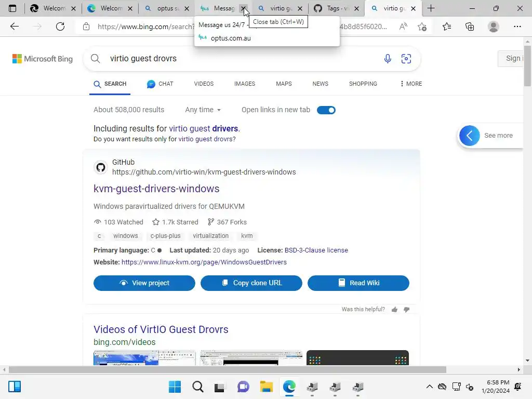Refresh the current page
Image resolution: width=532 pixels, height=399 pixels.
pos(60,26)
